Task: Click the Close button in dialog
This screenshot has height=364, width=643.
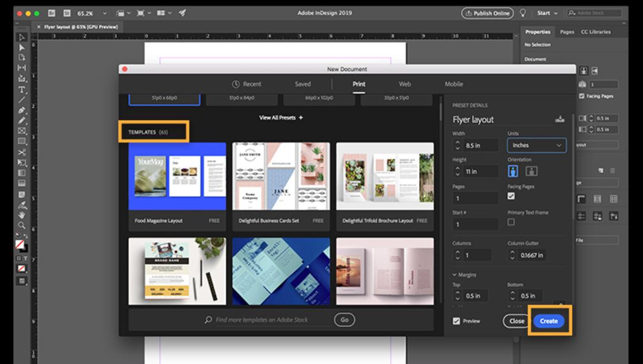Action: point(517,321)
